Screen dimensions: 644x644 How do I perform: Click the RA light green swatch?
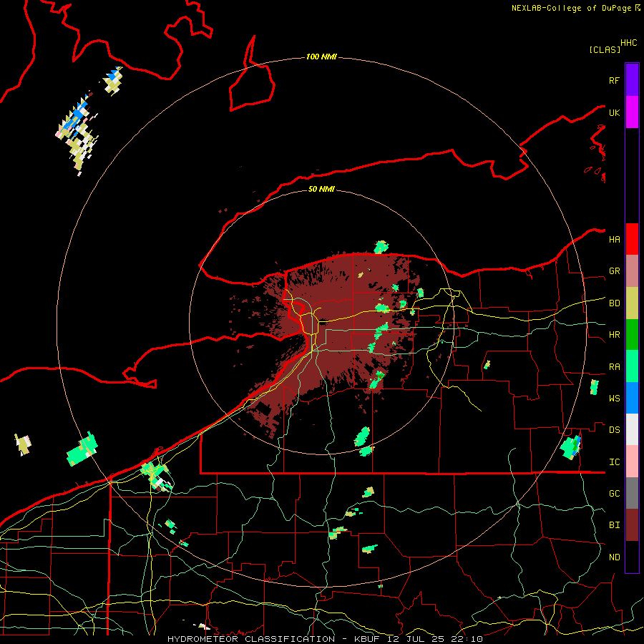632,366
